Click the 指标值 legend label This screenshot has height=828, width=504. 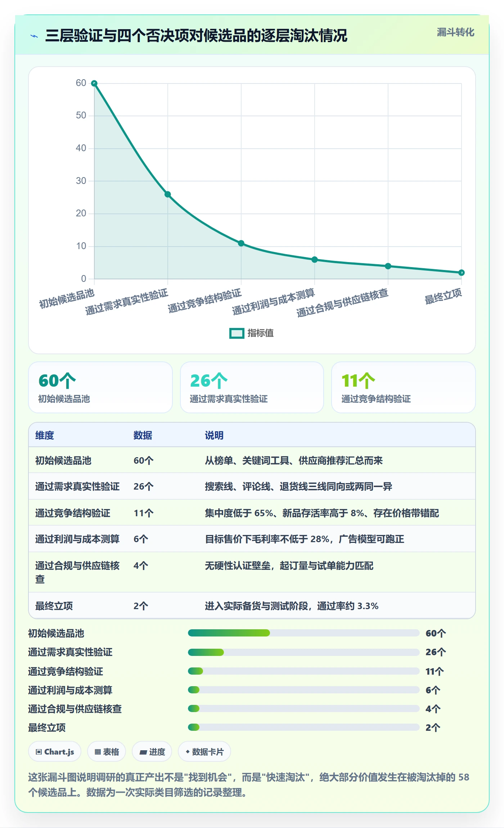(x=261, y=333)
